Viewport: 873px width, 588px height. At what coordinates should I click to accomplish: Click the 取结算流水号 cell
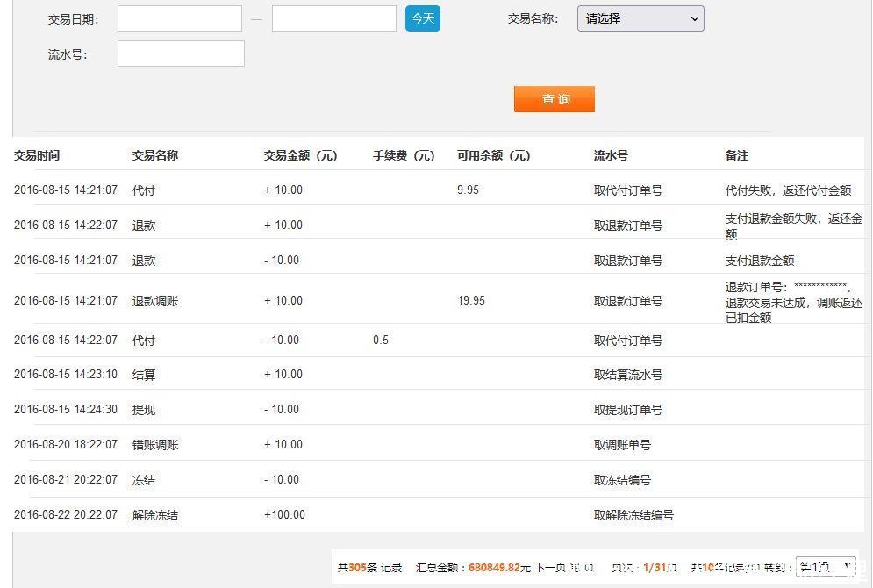[628, 375]
